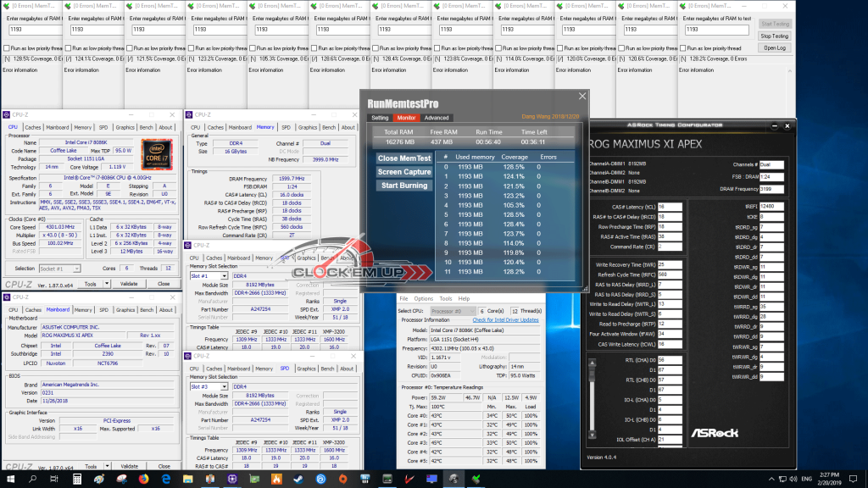Open Firefox from the taskbar

pyautogui.click(x=143, y=479)
